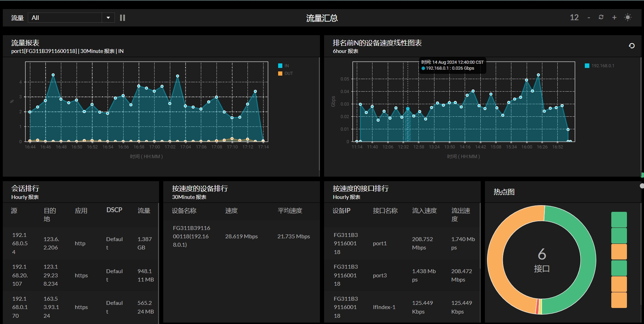Select the 会话排行 panel title

25,188
